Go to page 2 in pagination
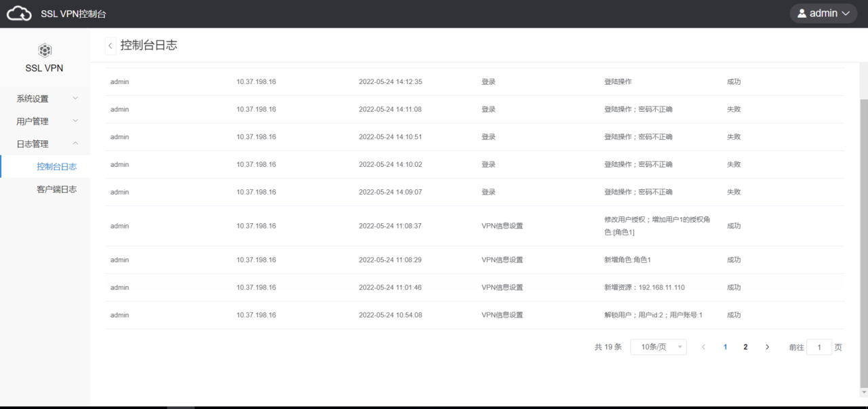 point(745,347)
